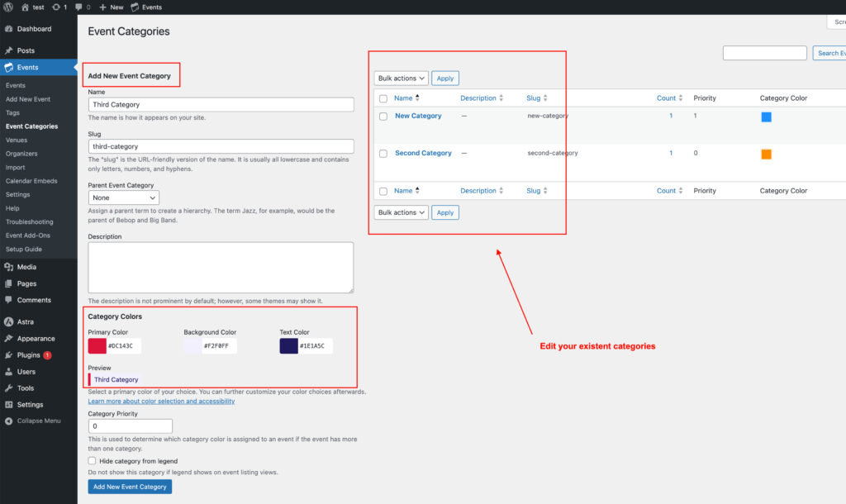Open updates via the circular arrows icon

click(58, 6)
